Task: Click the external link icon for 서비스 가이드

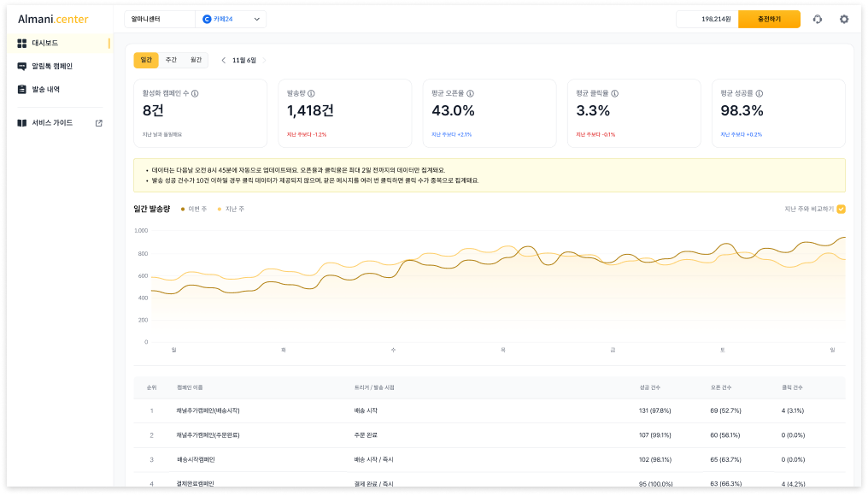Action: 98,123
